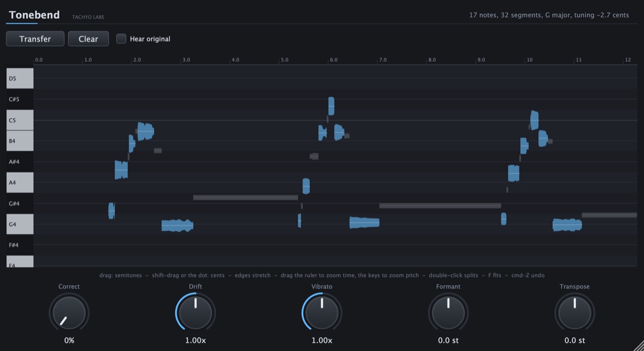The width and height of the screenshot is (644, 351).
Task: Click the 11 mark on time ruler
Action: pos(578,60)
